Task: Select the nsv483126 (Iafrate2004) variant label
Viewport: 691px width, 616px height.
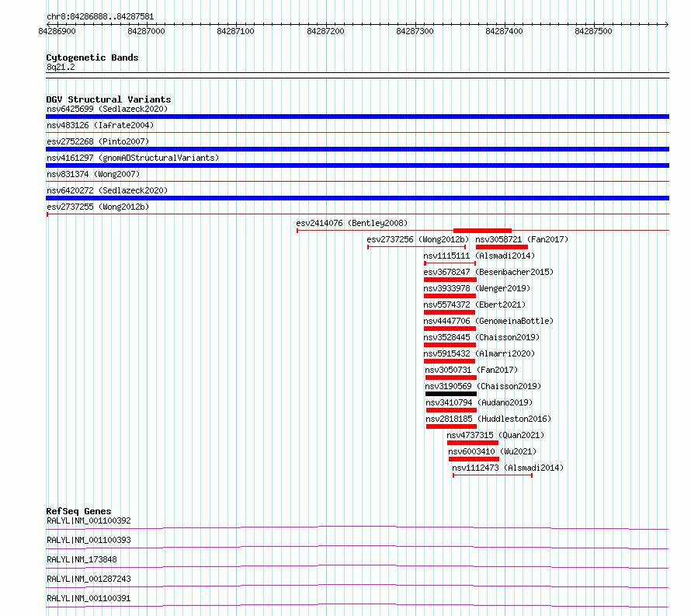Action: [x=100, y=125]
